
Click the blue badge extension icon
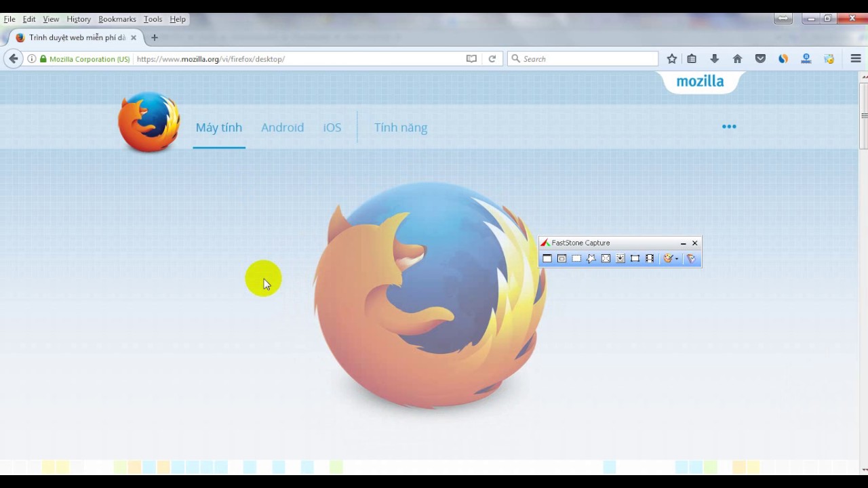(806, 59)
